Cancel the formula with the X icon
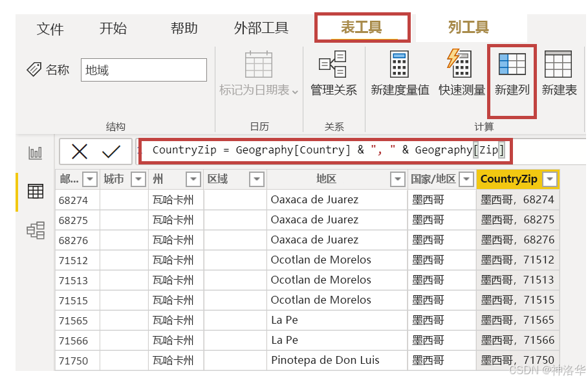The image size is (588, 380). click(x=80, y=151)
